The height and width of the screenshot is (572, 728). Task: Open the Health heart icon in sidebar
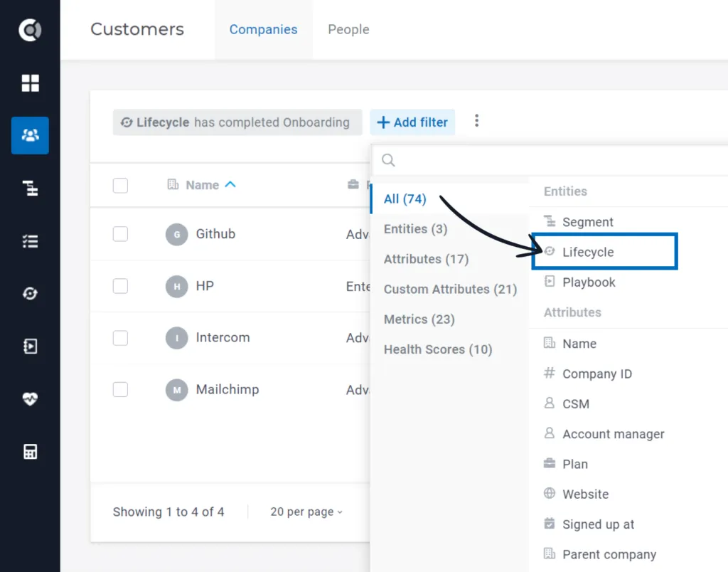pos(30,398)
